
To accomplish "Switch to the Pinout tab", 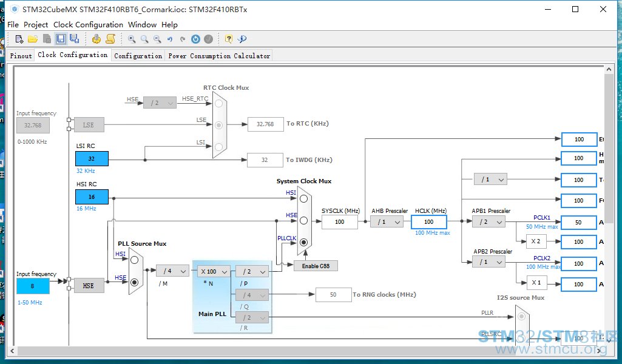I will point(21,56).
